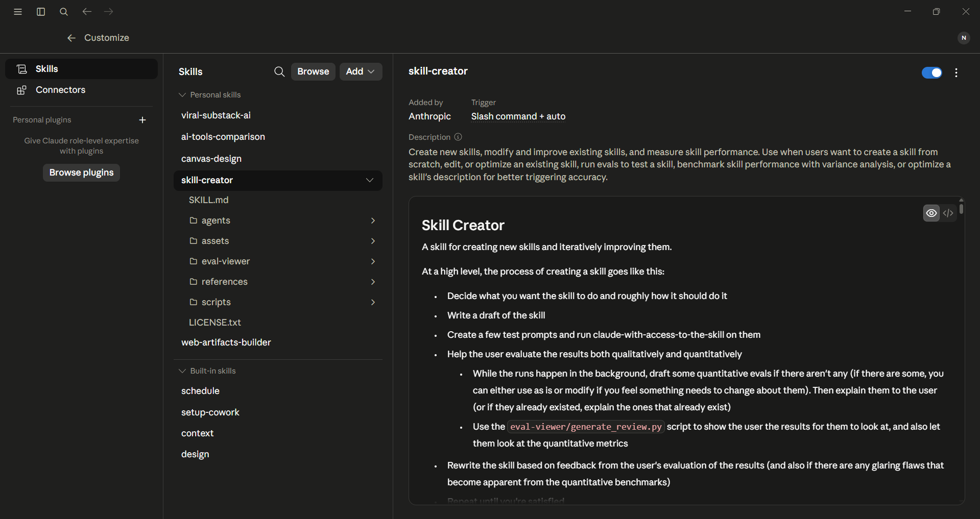Search skills with magnifier icon
The image size is (980, 519).
tap(279, 71)
